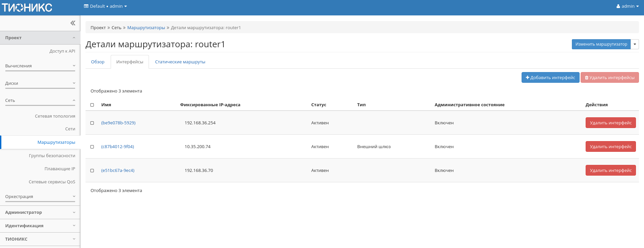644x248 pixels.
Task: Click the TIONIX logo
Action: point(27,7)
